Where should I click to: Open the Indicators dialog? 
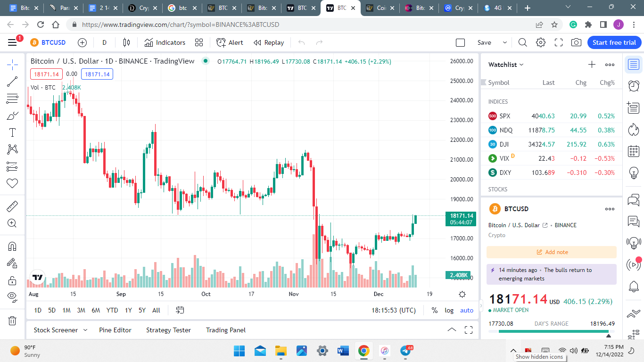point(165,42)
